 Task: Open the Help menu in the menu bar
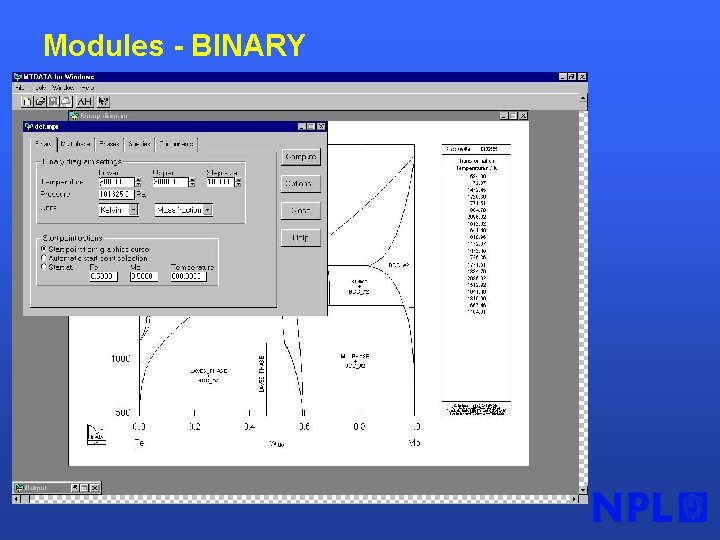click(87, 87)
